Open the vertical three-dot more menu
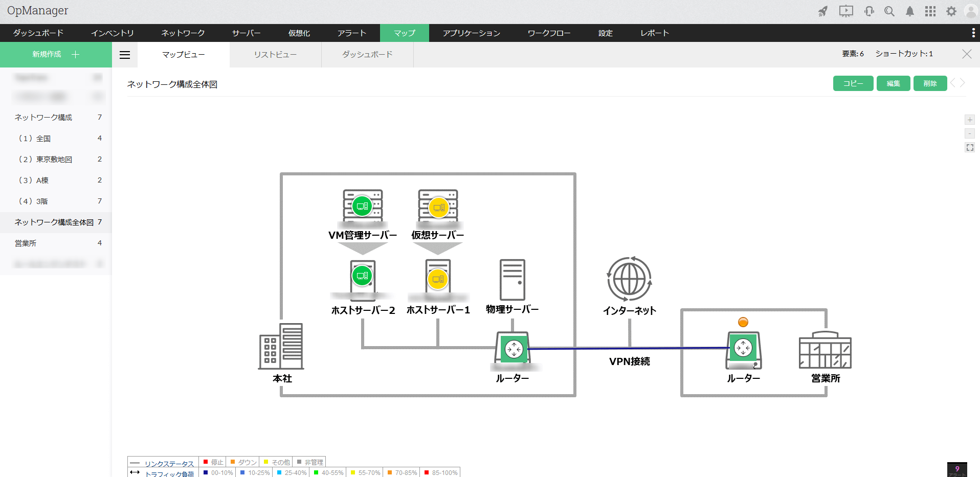Viewport: 980px width, 477px height. [x=973, y=33]
